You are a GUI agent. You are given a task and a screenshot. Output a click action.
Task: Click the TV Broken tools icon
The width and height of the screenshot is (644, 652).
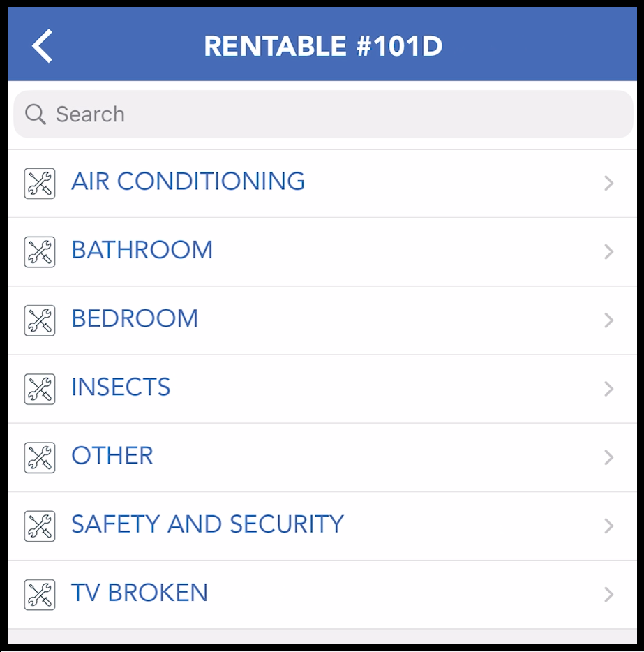pos(40,594)
